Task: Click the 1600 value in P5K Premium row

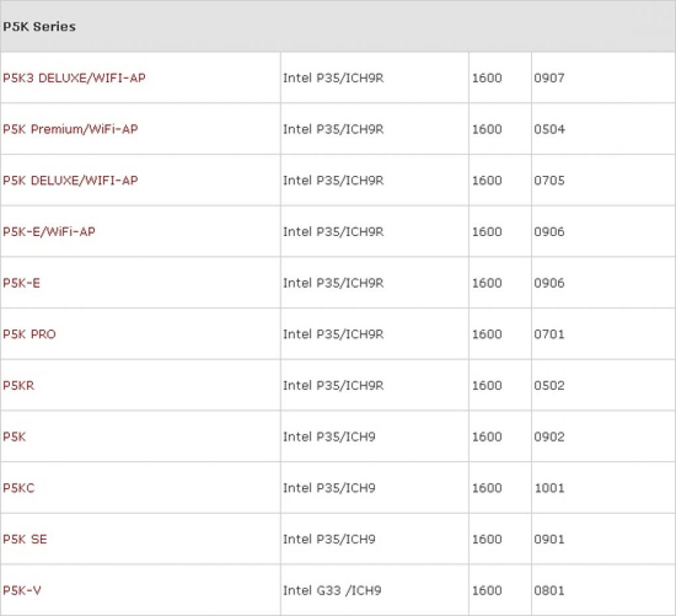Action: tap(487, 129)
